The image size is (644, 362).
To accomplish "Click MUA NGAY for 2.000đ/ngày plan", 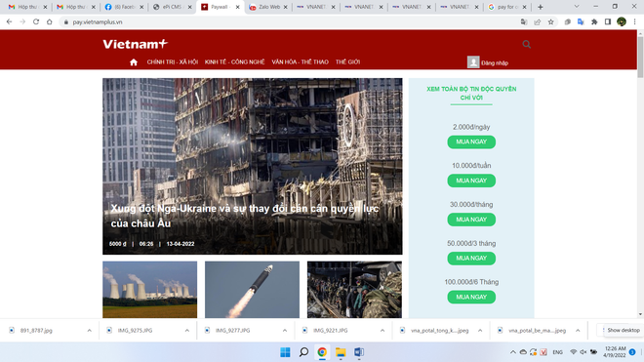I will [471, 141].
